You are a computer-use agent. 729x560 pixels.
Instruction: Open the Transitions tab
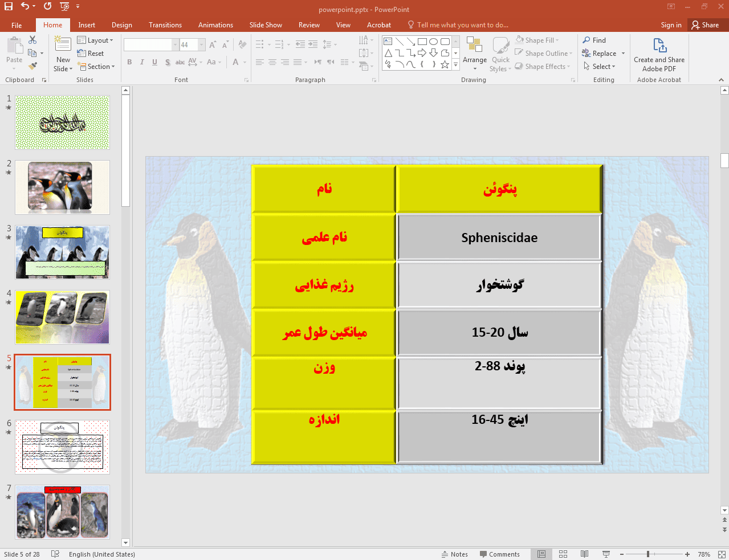[165, 25]
